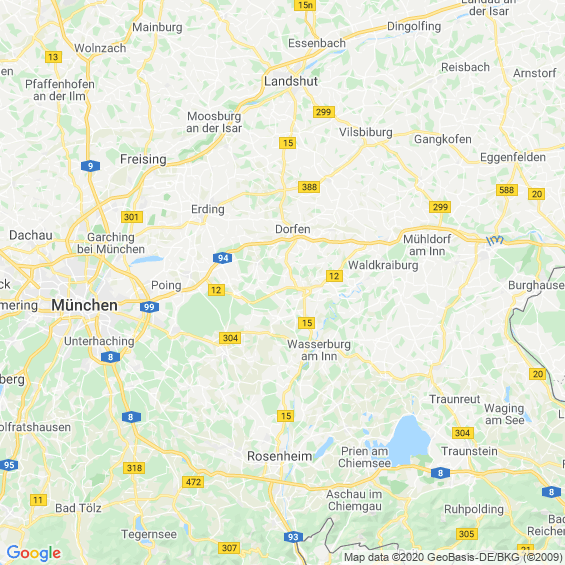Screen dimensions: 565x565
Task: Open the Google logo link
Action: click(34, 553)
